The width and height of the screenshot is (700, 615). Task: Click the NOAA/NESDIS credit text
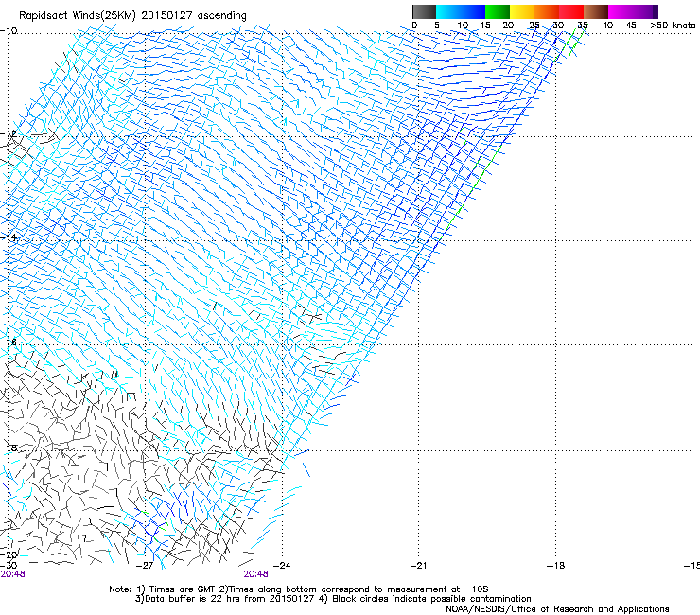[x=557, y=609]
